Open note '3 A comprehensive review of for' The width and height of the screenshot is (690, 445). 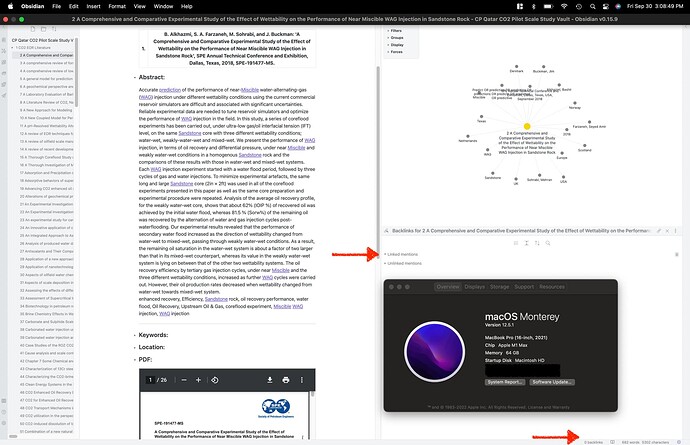coord(47,63)
